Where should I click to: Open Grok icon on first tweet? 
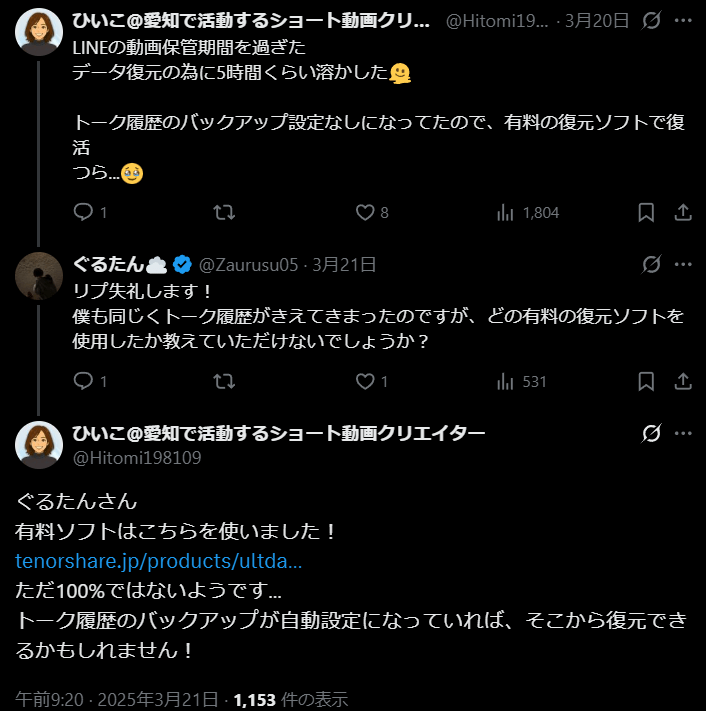point(650,21)
